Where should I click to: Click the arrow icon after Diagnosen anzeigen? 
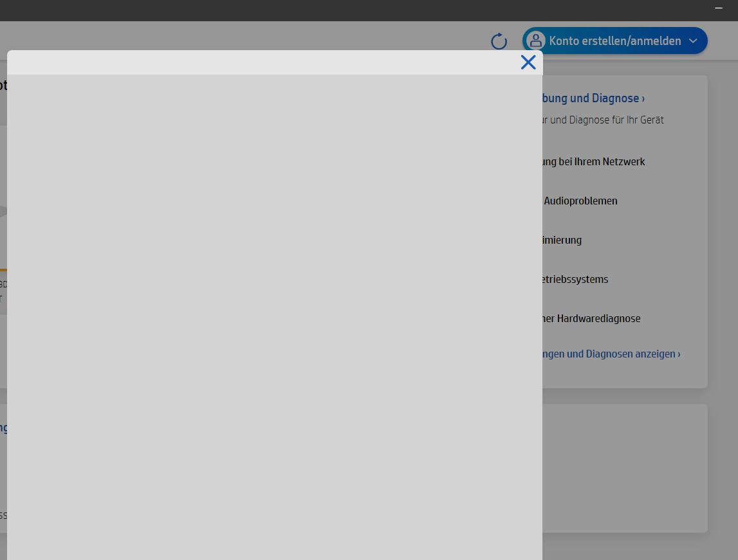(x=678, y=354)
